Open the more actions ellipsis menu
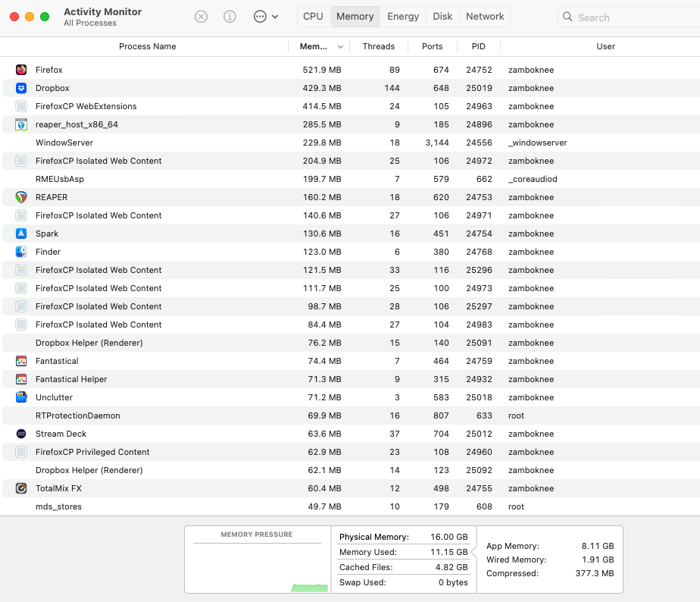Screen dimensions: 700x602 click(x=266, y=17)
